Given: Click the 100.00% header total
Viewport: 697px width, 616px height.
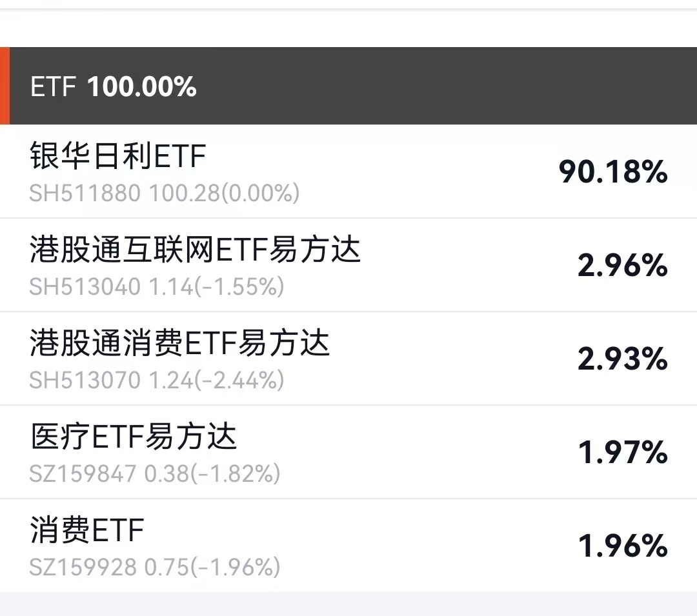Looking at the screenshot, I should tap(142, 86).
